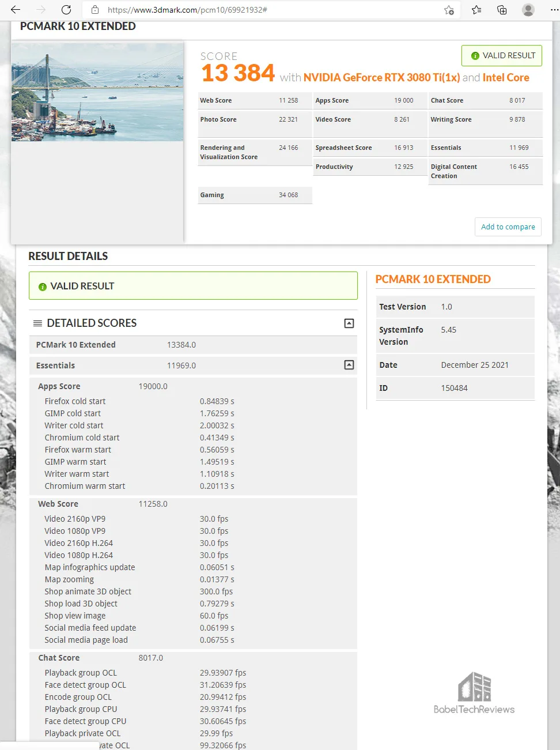Click Social media page load row

coord(193,640)
